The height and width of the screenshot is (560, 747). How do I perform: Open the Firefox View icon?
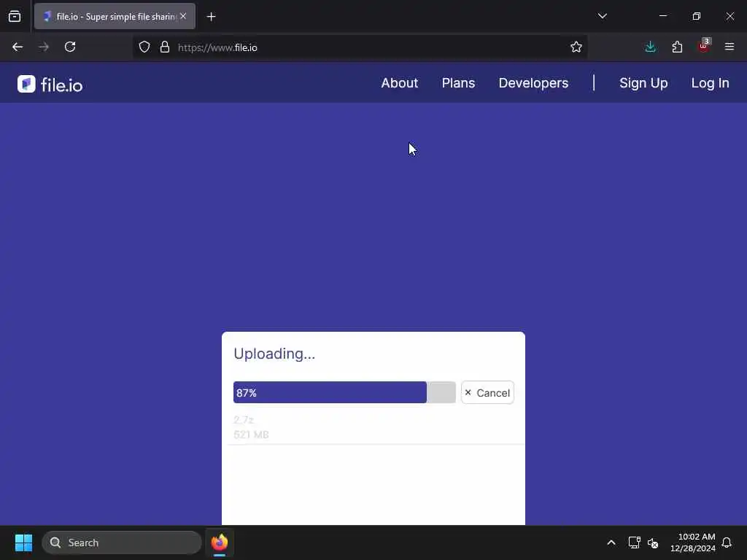pos(15,17)
